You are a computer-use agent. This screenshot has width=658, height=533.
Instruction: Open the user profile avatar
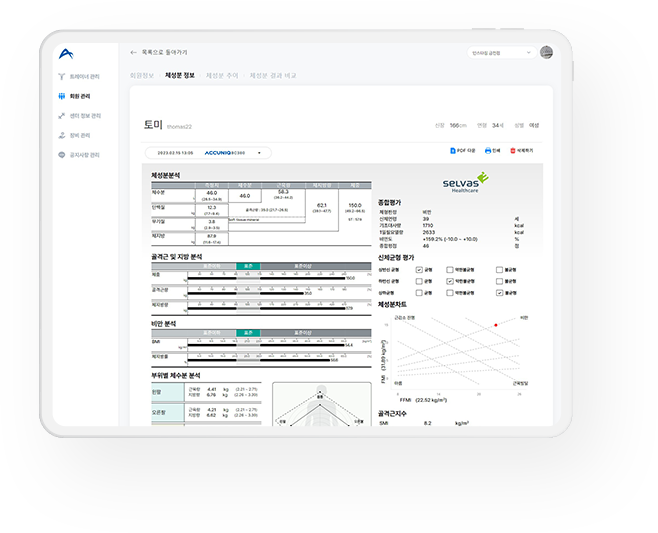[546, 52]
